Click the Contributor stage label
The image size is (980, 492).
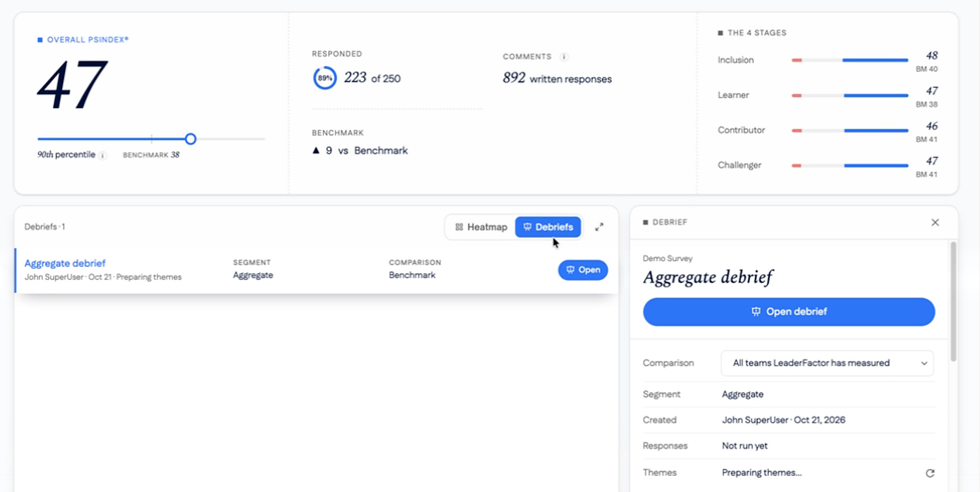tap(741, 130)
